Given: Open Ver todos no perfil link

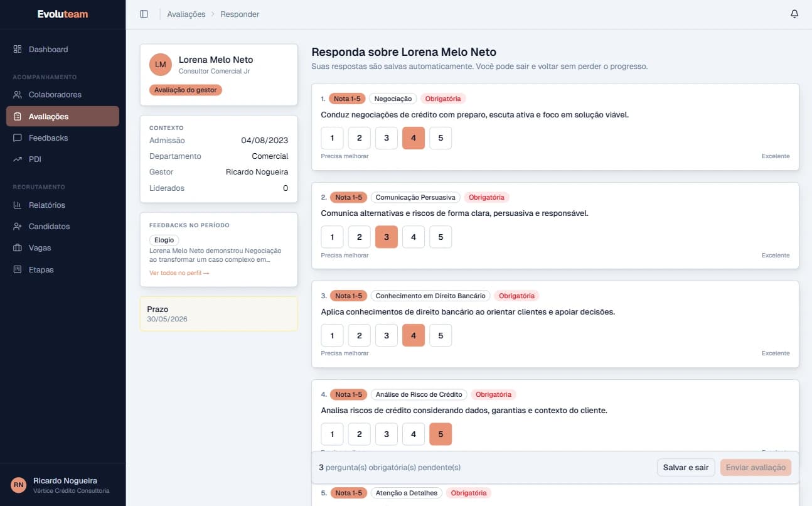Looking at the screenshot, I should tap(179, 273).
